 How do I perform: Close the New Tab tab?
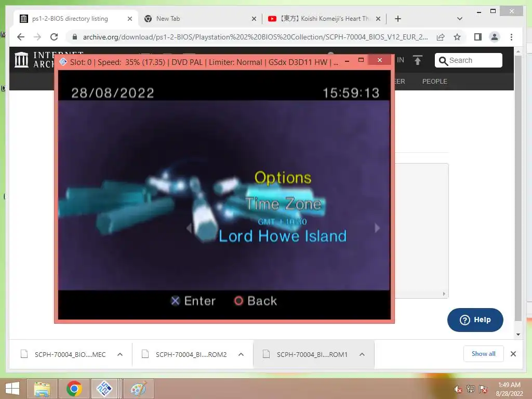pos(254,19)
